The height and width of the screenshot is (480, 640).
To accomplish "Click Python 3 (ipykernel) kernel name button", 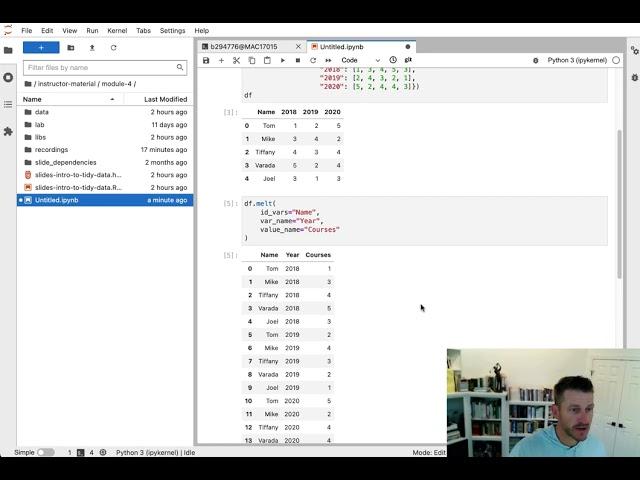I will [x=577, y=60].
